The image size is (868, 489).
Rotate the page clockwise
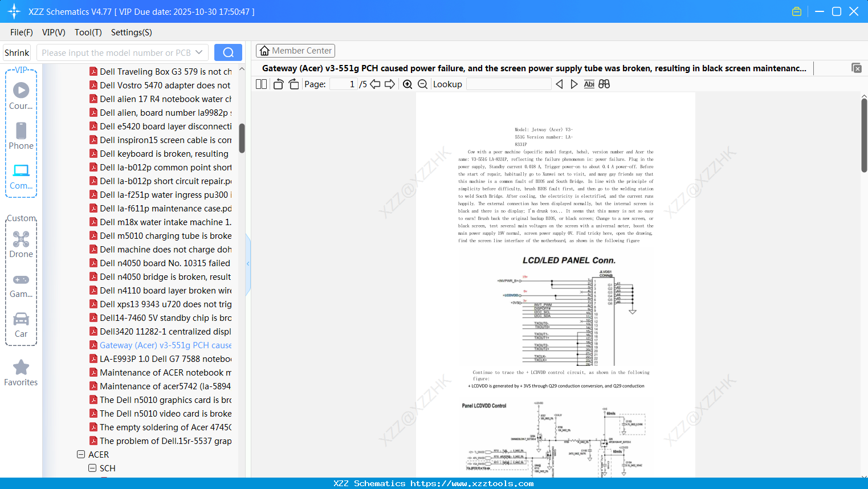(x=294, y=84)
